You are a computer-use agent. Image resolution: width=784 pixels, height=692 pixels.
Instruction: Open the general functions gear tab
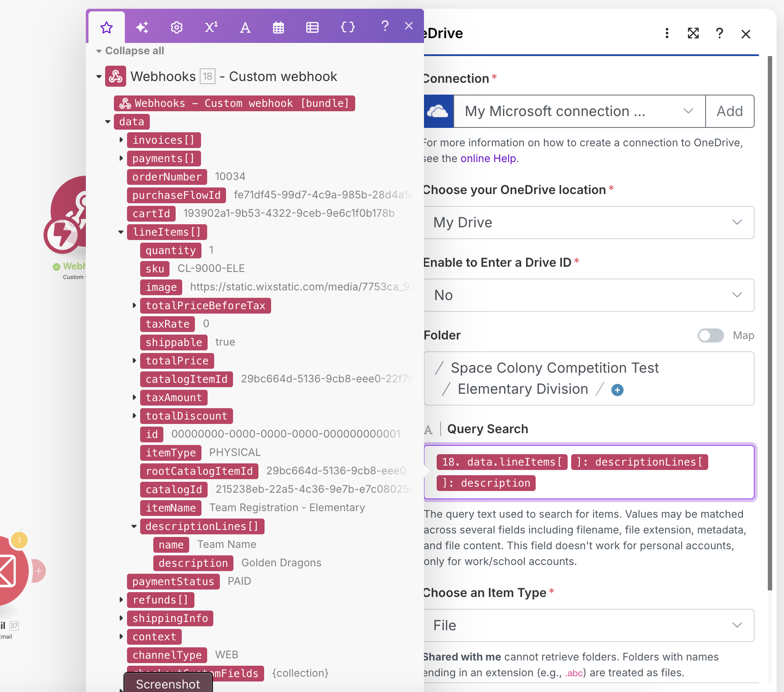[x=177, y=28]
